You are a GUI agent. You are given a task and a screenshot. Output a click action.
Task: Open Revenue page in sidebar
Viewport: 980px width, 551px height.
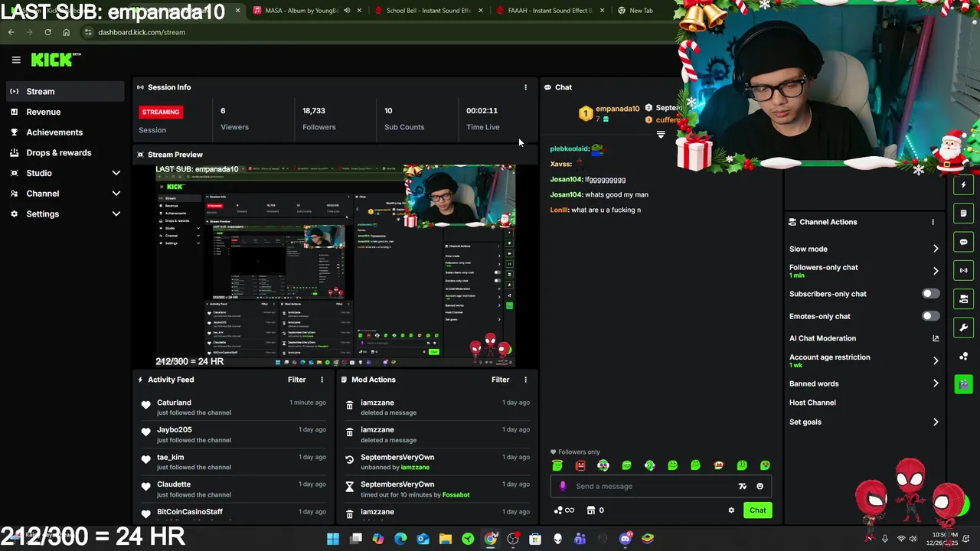point(64,112)
